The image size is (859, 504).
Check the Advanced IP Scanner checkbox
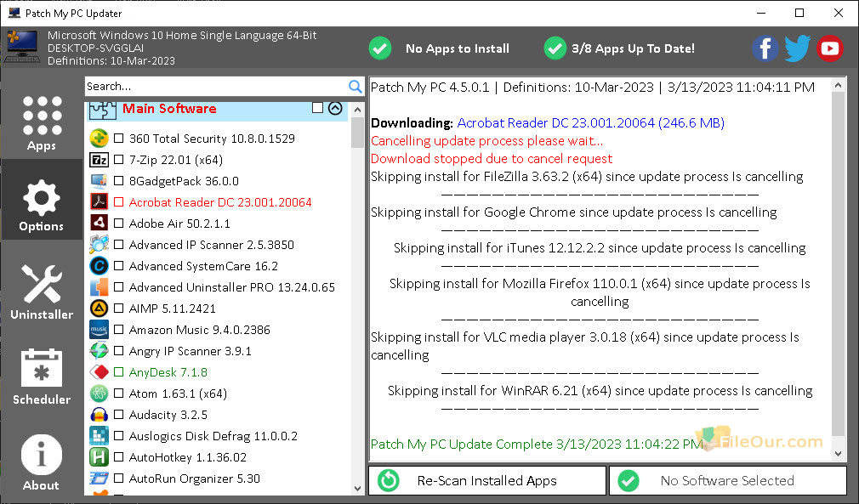118,245
